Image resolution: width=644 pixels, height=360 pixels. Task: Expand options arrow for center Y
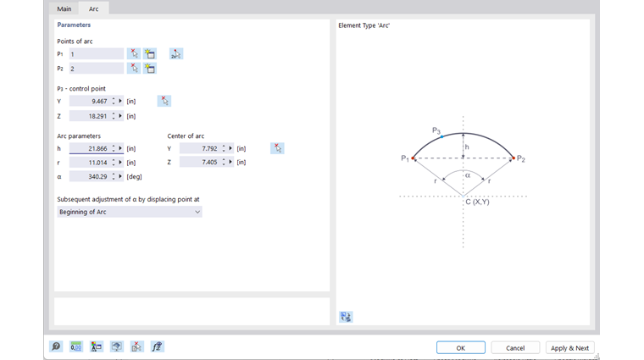(230, 148)
